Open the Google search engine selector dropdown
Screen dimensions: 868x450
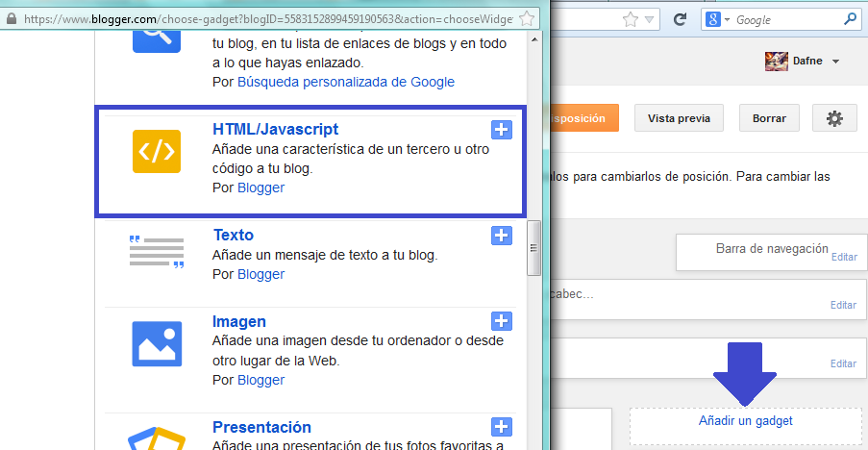tap(717, 20)
